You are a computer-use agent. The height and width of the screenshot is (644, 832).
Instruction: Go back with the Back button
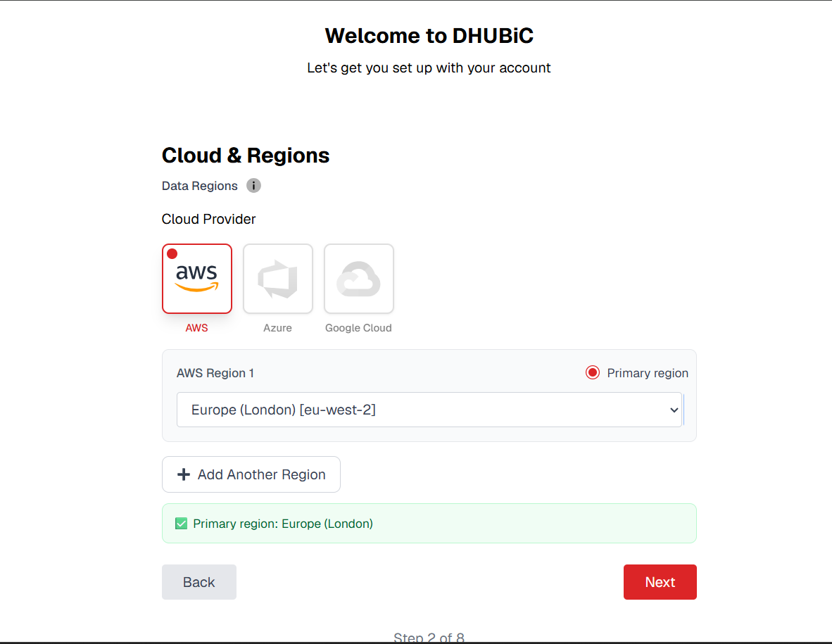point(199,582)
